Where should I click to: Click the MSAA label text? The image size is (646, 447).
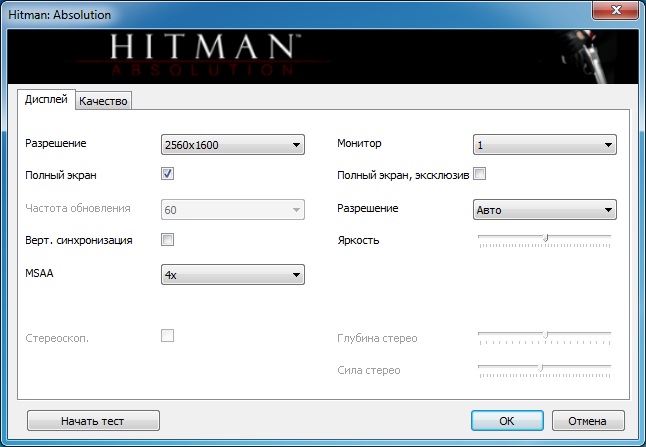pyautogui.click(x=39, y=273)
